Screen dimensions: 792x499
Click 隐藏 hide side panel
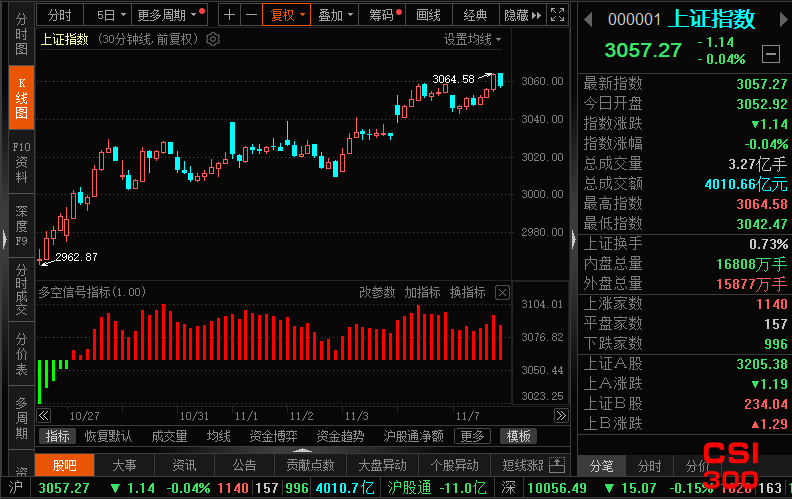tap(523, 15)
